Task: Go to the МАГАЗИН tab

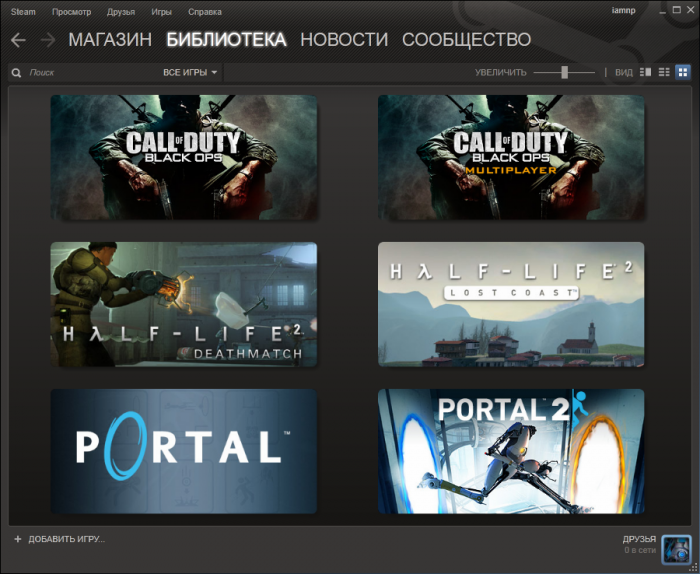Action: click(110, 40)
